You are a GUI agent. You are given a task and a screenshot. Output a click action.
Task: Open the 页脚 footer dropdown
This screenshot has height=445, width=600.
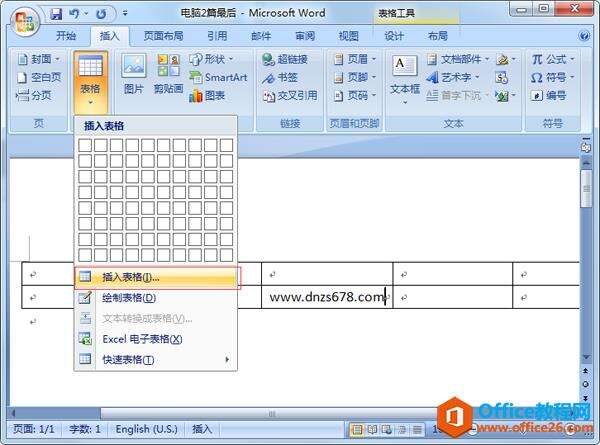click(x=355, y=78)
